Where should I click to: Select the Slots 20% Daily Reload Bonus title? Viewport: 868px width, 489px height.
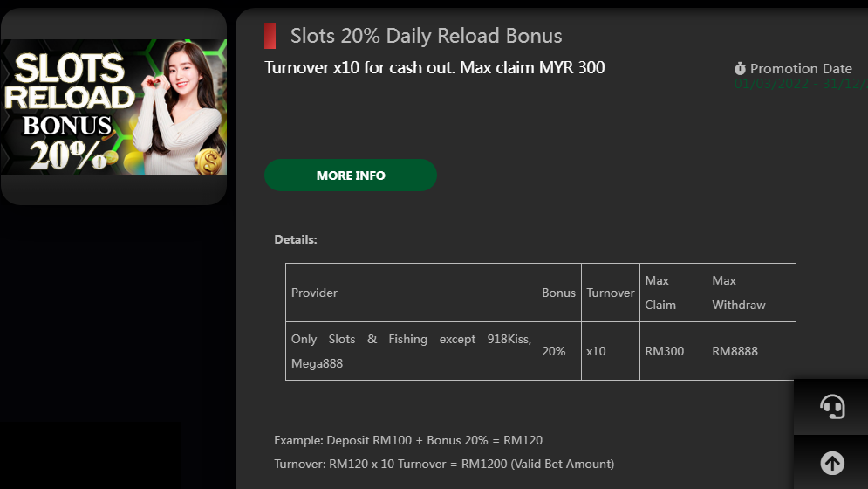426,36
